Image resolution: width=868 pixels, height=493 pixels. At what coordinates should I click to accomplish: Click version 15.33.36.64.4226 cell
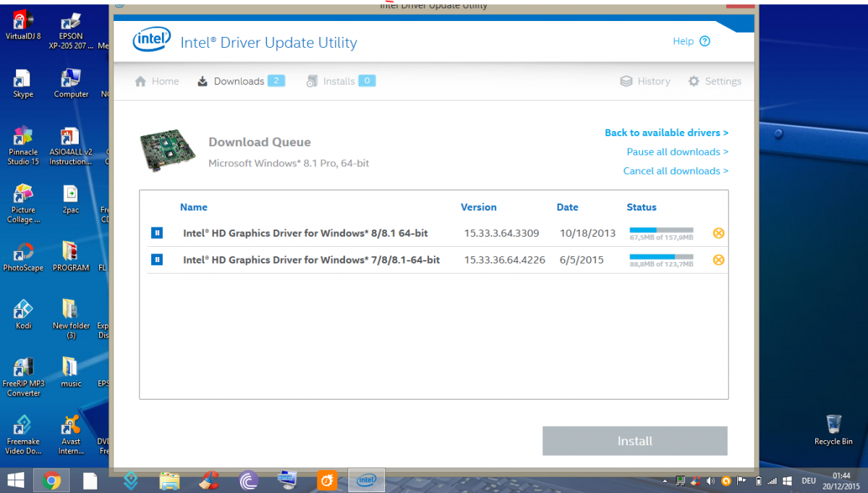click(504, 260)
